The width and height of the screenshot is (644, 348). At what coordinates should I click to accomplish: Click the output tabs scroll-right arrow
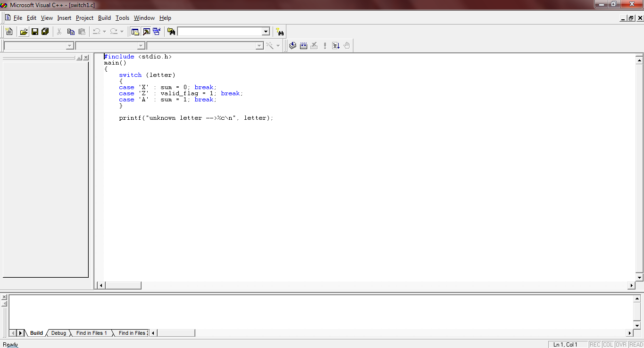[x=20, y=333]
